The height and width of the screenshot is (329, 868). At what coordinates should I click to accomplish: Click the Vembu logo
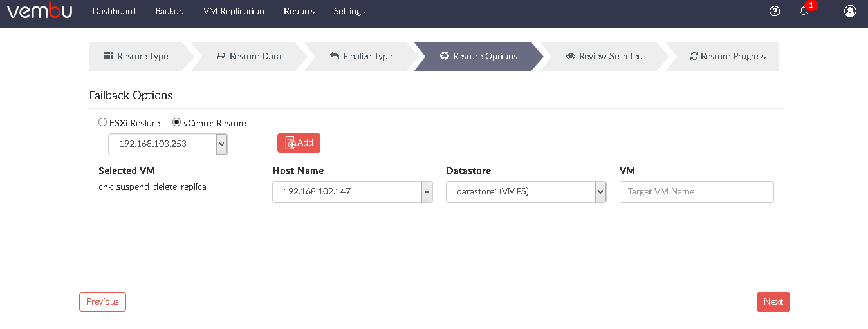[x=39, y=11]
